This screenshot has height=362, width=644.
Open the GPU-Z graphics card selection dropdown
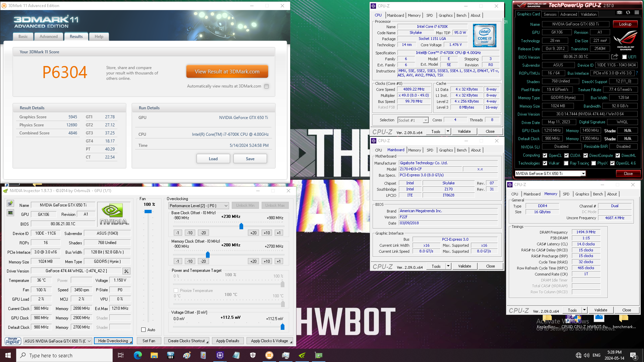550,173
